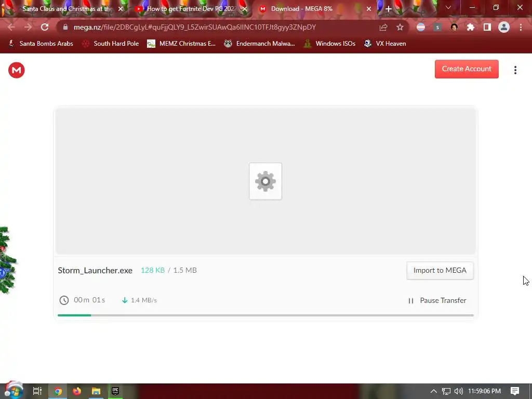The image size is (532, 399).
Task: Toggle the browser side panel
Action: click(487, 27)
